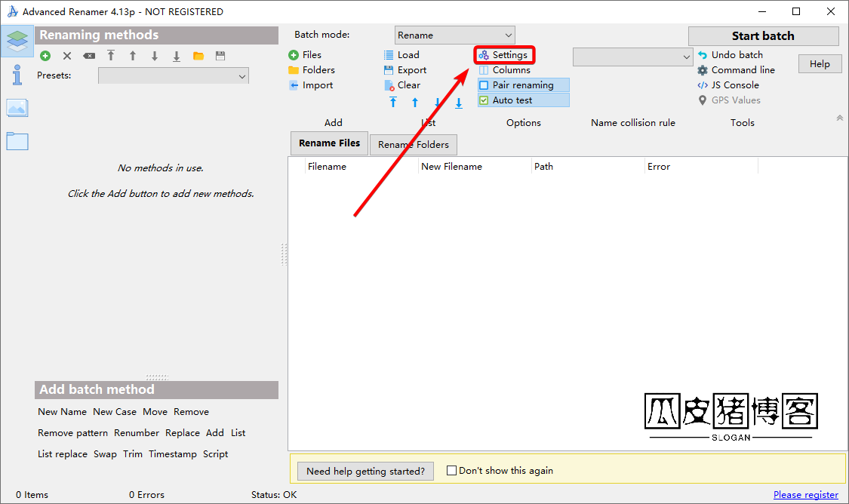Click the horizontal splitter above Add batch method
849x504 pixels.
pos(157,376)
